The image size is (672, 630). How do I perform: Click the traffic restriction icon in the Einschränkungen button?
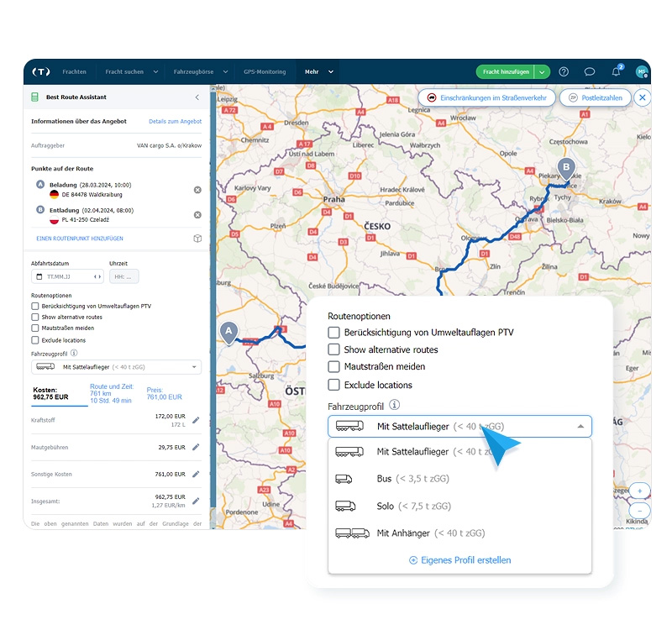tap(432, 97)
